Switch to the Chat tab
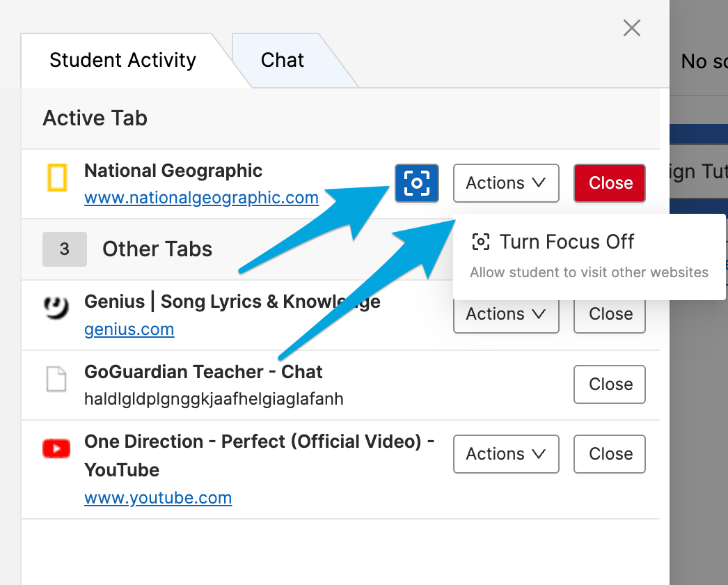This screenshot has width=728, height=585. [x=283, y=61]
